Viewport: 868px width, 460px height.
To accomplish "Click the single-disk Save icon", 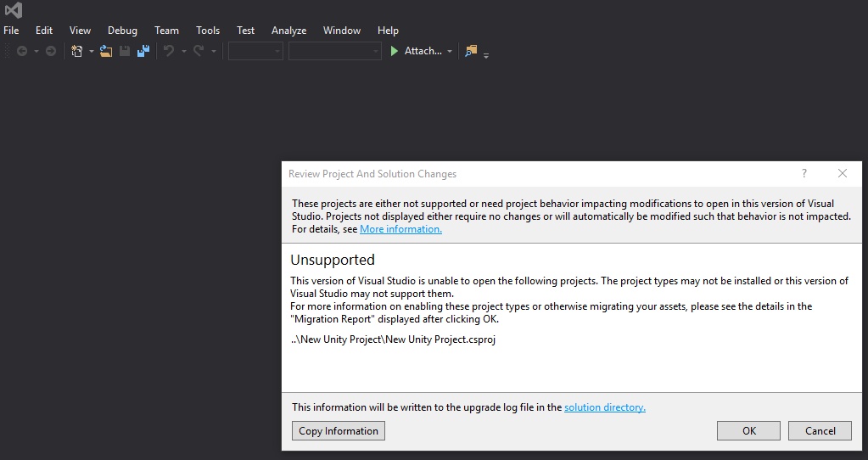I will pyautogui.click(x=125, y=51).
